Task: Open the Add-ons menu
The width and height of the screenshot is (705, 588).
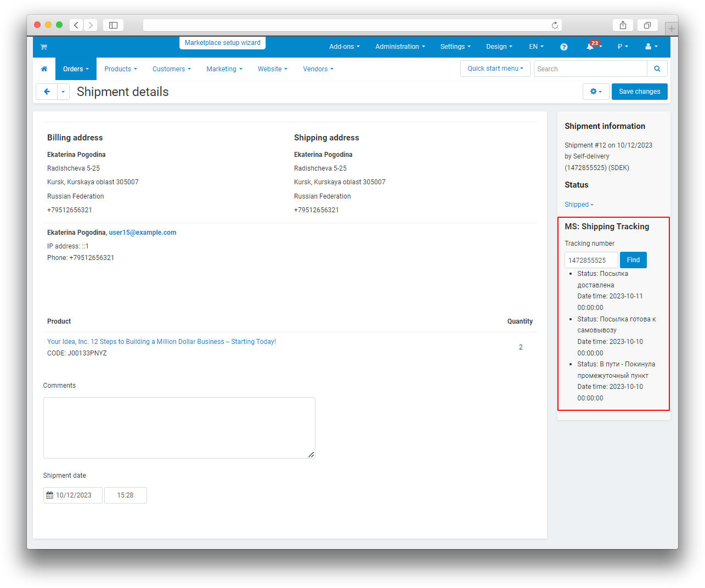Action: point(344,47)
